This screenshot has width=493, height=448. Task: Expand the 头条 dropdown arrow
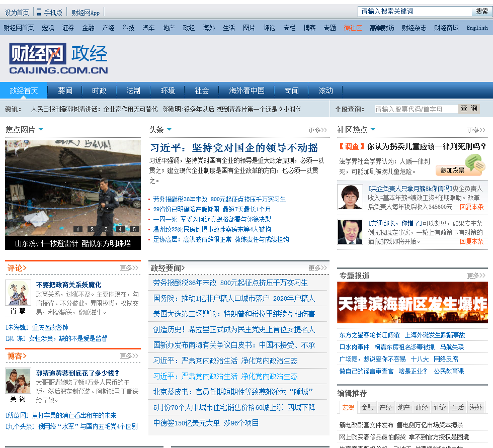coord(169,129)
